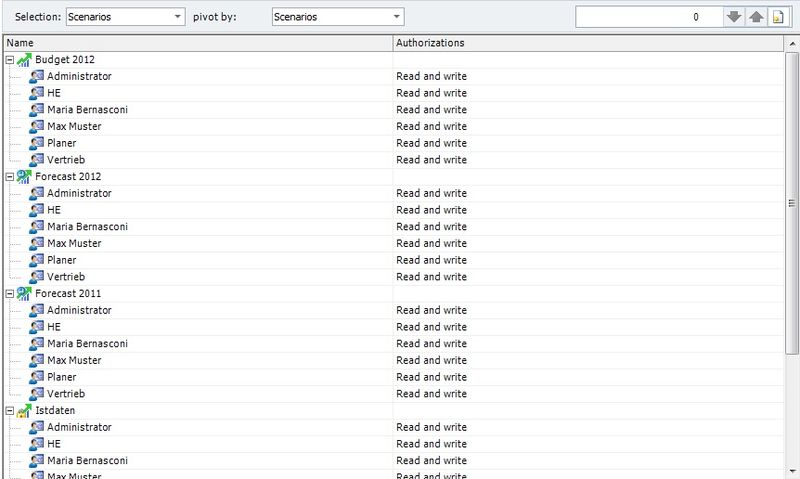The image size is (800, 479).
Task: Click user icon of Max Muster under Forecast 2012
Action: tap(36, 243)
